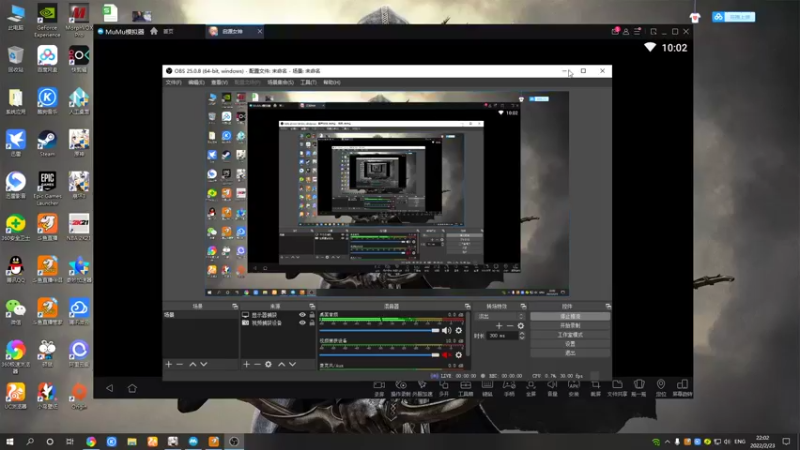The height and width of the screenshot is (450, 800).
Task: Hide display capture source via eye
Action: click(302, 315)
